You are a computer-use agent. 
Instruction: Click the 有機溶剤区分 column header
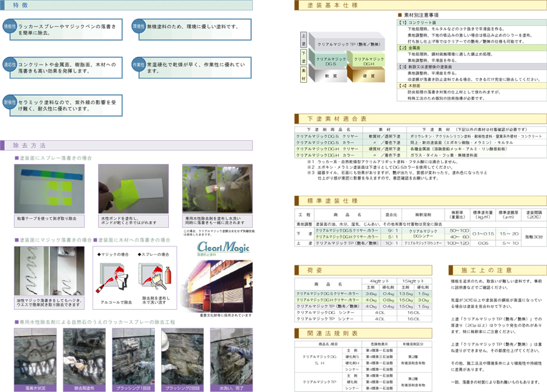coord(413,344)
